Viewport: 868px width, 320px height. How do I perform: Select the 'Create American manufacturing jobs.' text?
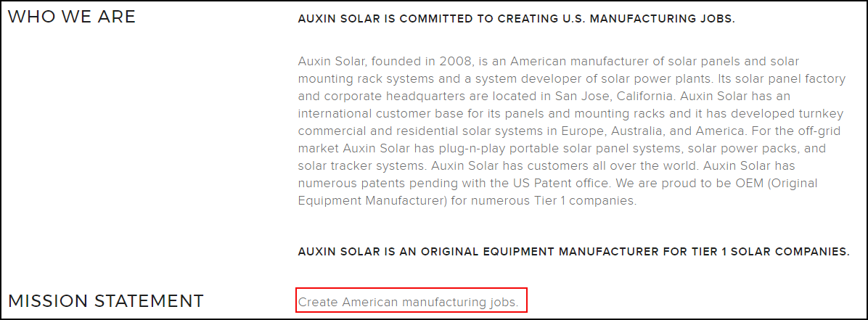(408, 302)
